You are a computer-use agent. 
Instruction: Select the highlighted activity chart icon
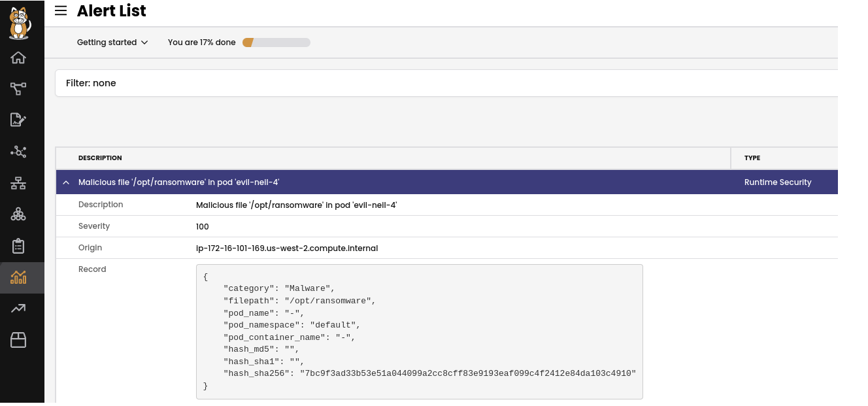(x=18, y=277)
